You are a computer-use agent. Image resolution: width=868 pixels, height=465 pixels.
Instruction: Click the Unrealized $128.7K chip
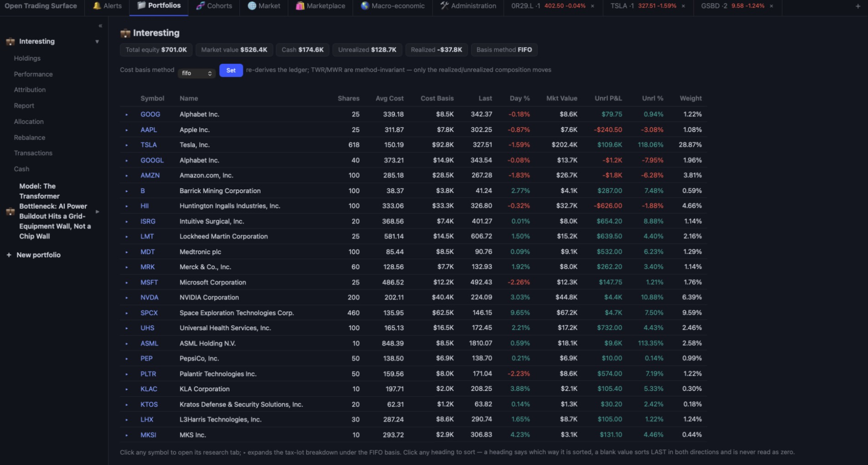point(367,50)
